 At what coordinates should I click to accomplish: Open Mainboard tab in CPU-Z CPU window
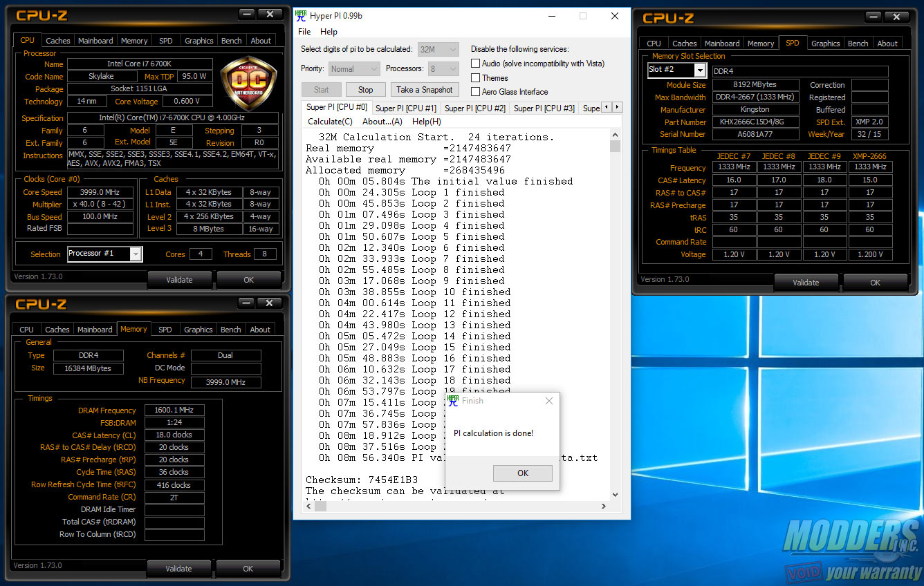tap(95, 41)
